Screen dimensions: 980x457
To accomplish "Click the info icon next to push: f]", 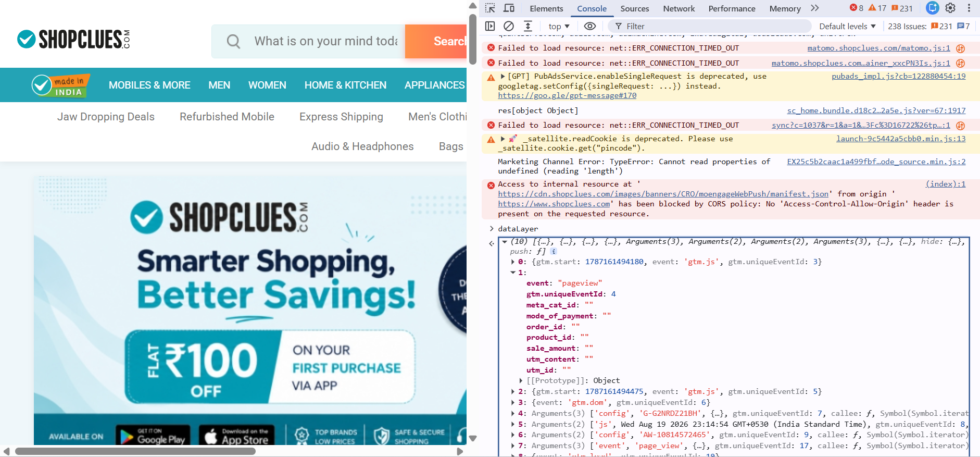I will point(554,251).
